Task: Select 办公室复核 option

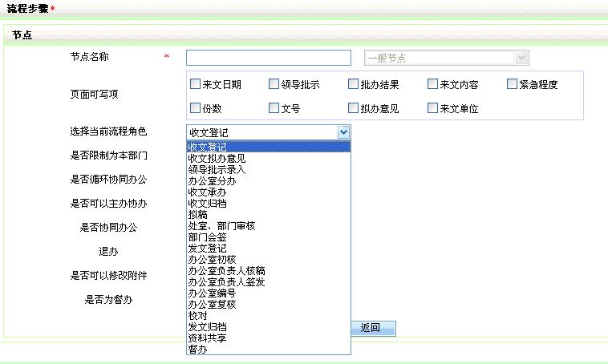Action: pos(269,305)
